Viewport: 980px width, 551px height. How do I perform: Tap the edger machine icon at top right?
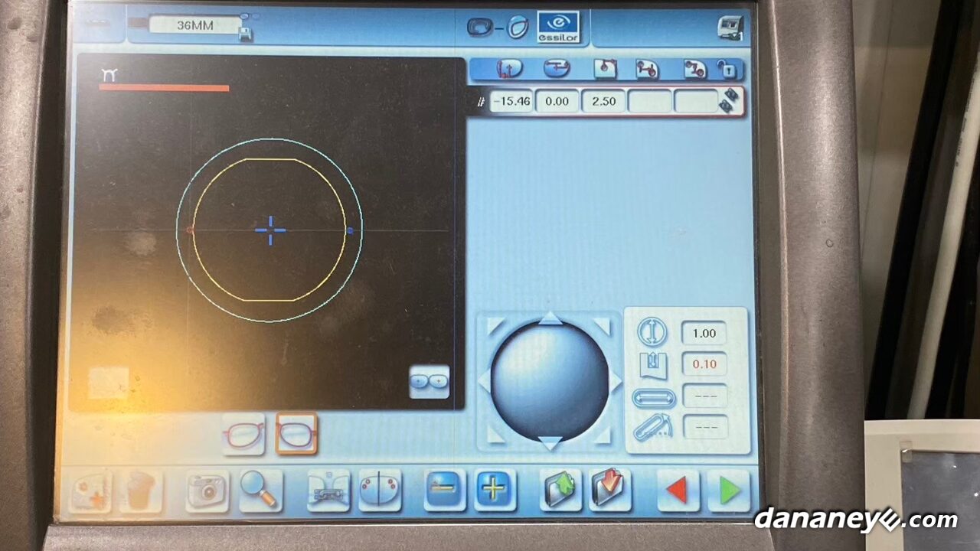[x=730, y=28]
